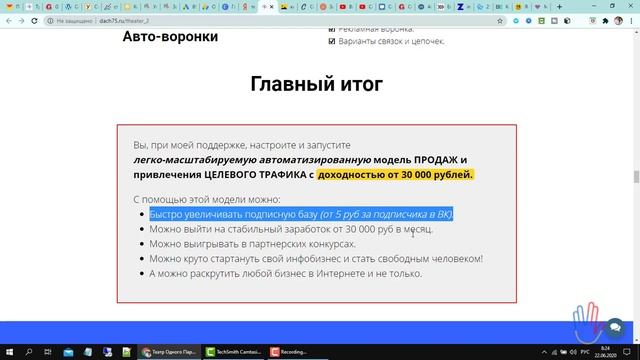Click the line about стабильный заработок от 30 000

[x=291, y=229]
